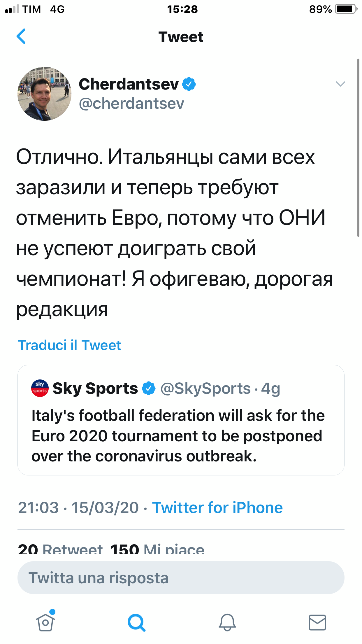Screen dimensions: 362x644
Task: Open Cherdantsev's profile picture
Action: (44, 94)
